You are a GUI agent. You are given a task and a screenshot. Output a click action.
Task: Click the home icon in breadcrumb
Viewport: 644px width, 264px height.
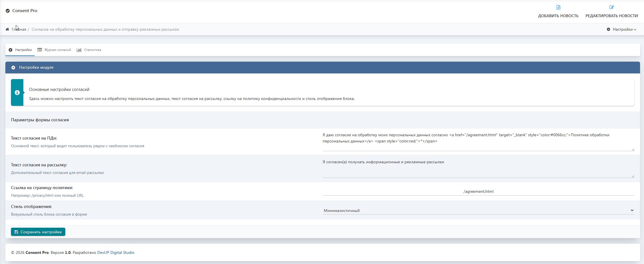pos(7,29)
